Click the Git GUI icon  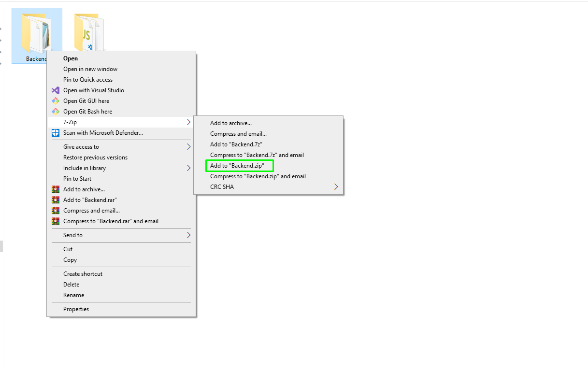coord(55,101)
